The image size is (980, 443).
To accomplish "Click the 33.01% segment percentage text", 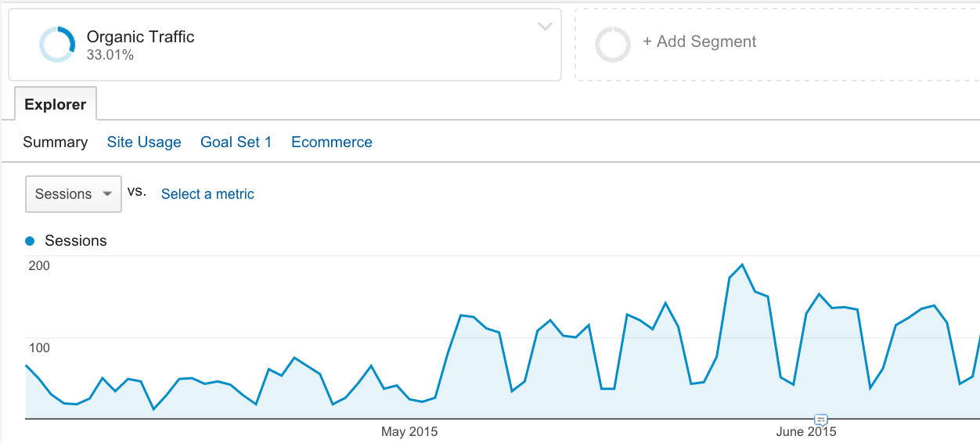I will point(110,56).
